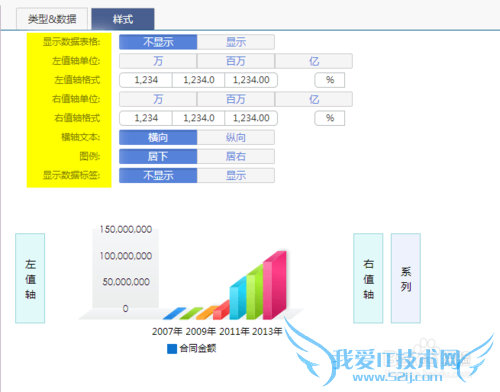This screenshot has width=500, height=392.
Task: Set 左值轴单位 to 万
Action: [x=158, y=61]
